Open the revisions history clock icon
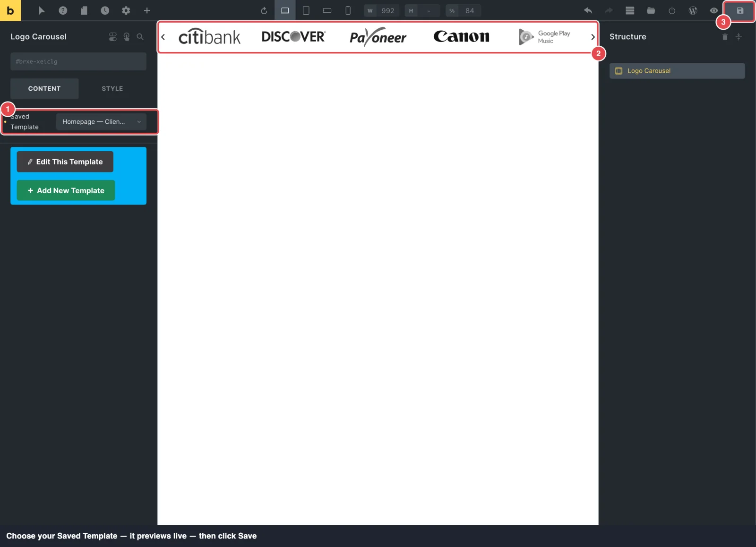 105,10
